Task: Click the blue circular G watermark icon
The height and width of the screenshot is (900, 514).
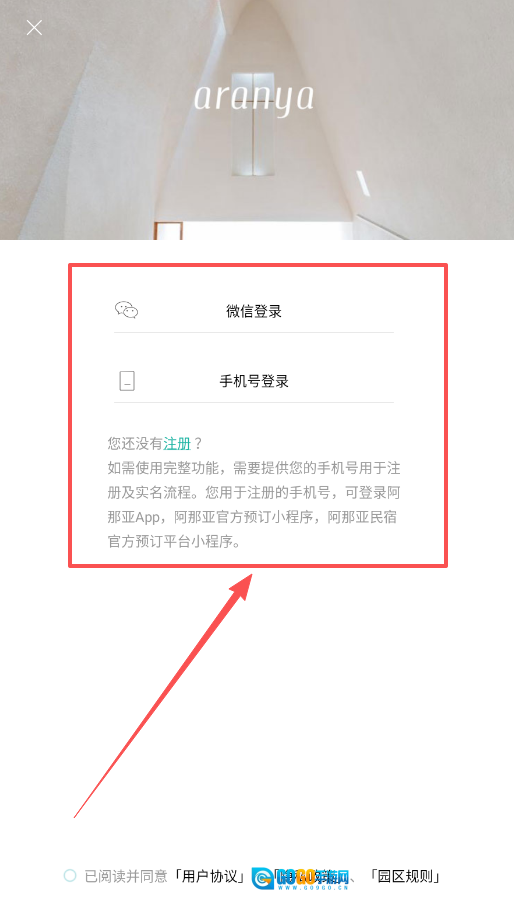Action: pos(264,877)
